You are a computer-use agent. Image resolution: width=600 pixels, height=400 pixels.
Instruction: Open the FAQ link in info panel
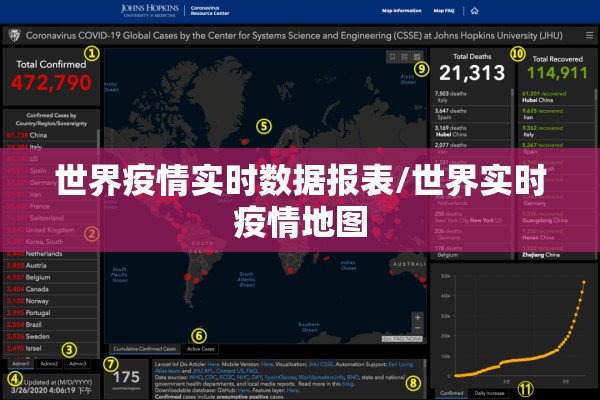251,371
